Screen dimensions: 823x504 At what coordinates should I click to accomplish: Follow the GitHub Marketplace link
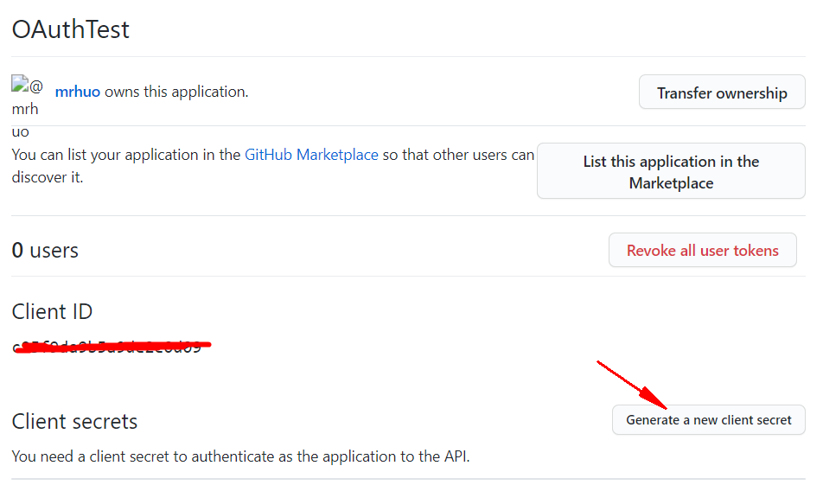[311, 155]
